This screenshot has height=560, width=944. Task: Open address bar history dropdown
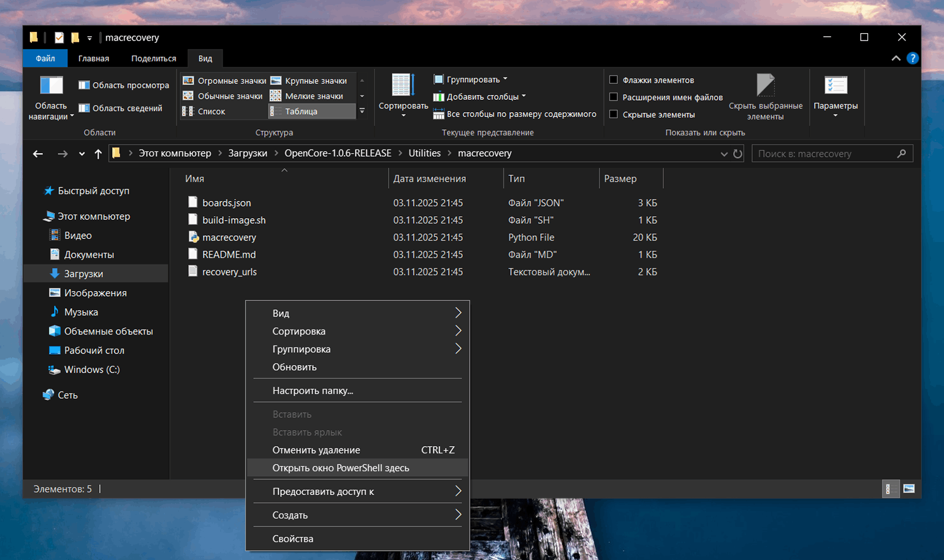724,154
